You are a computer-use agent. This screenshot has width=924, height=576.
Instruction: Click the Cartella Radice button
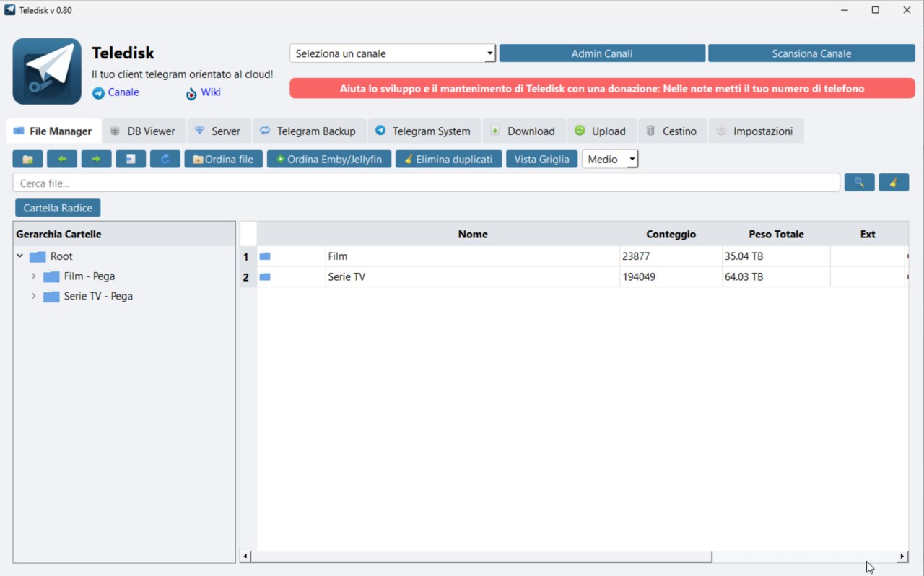click(x=58, y=208)
